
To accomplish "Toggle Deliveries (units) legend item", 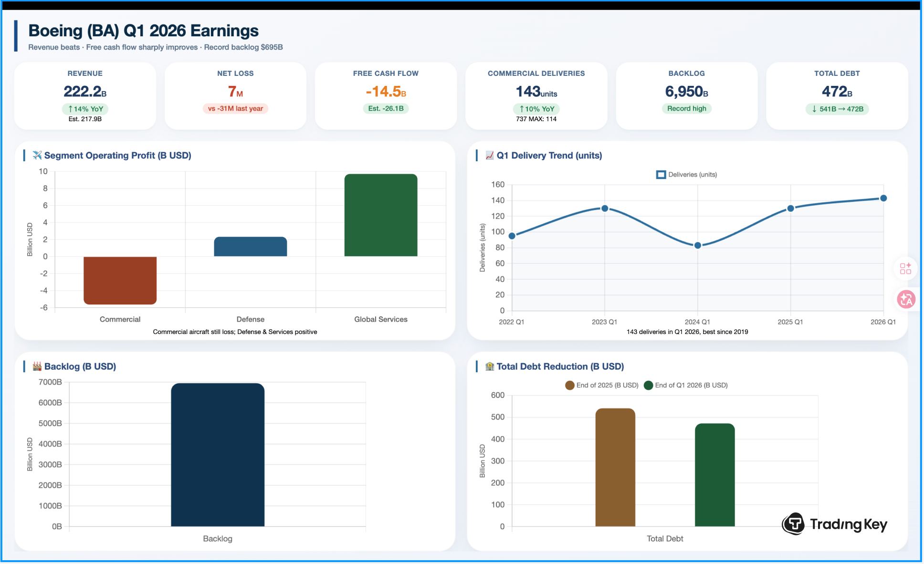I will tap(687, 175).
